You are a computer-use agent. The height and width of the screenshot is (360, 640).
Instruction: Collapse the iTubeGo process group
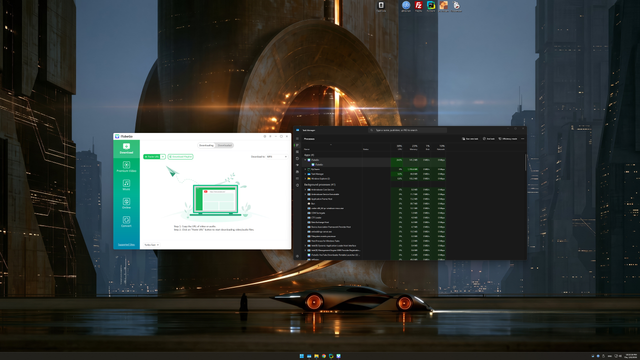[x=305, y=160]
